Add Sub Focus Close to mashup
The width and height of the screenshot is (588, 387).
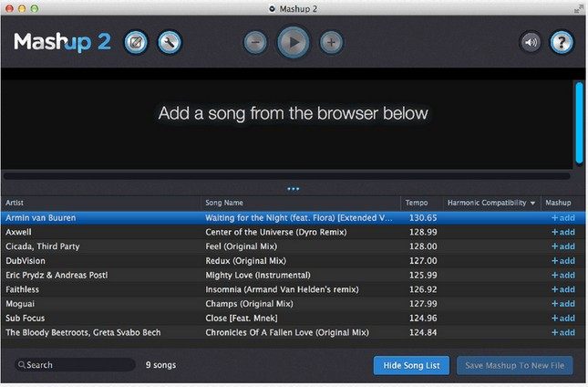click(x=563, y=318)
